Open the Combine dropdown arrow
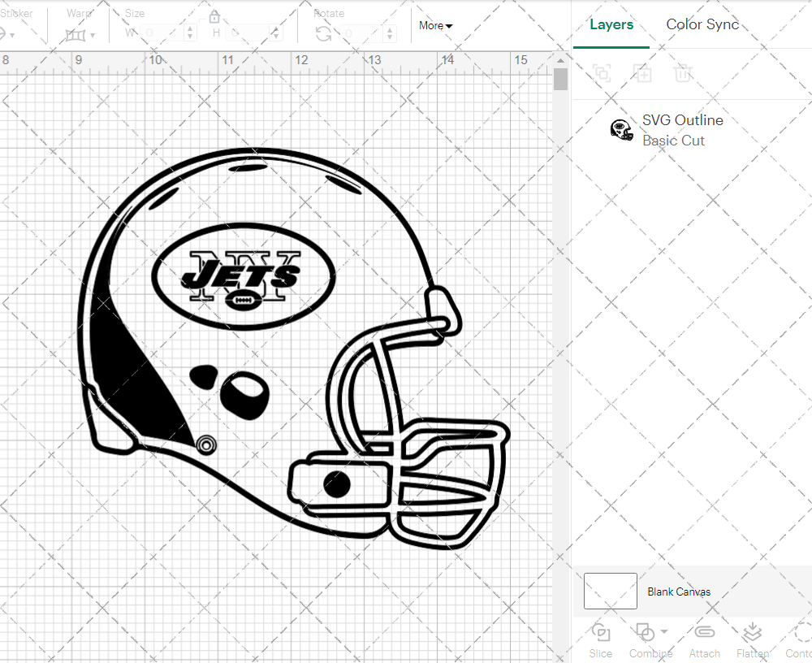This screenshot has height=663, width=812. [664, 631]
